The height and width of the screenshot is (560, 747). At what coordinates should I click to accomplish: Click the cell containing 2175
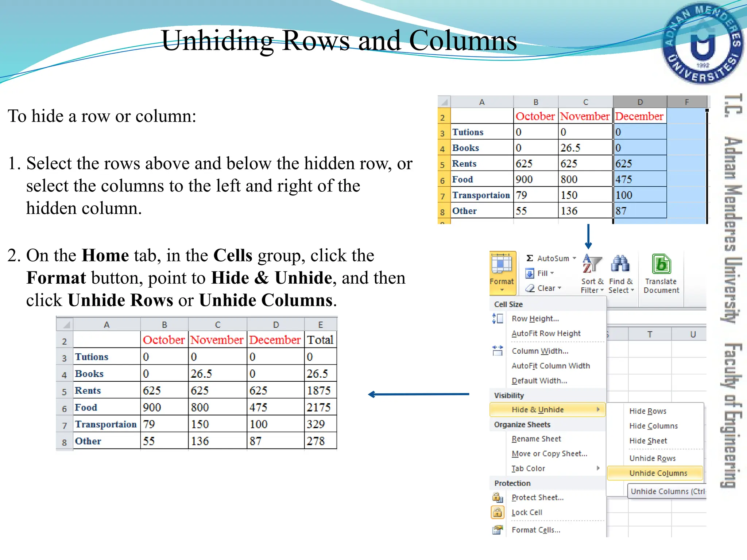tap(321, 407)
